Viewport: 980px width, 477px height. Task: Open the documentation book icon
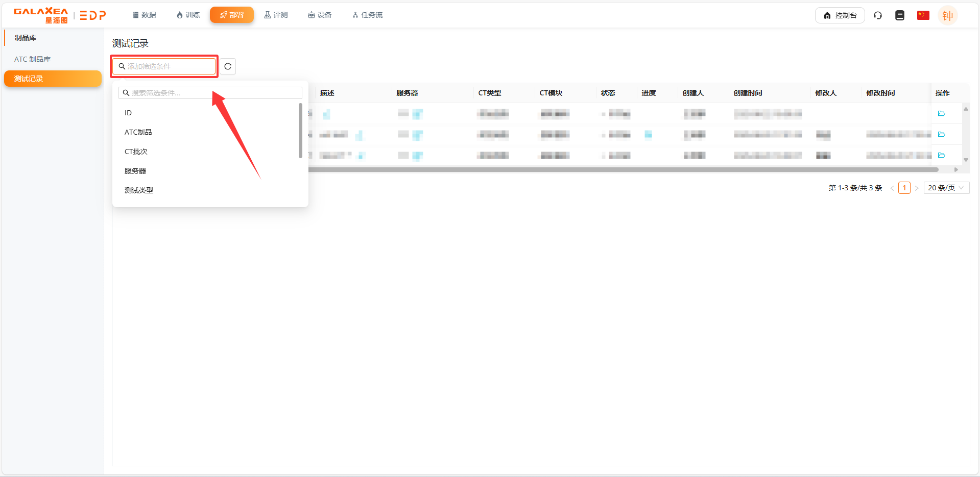tap(900, 15)
